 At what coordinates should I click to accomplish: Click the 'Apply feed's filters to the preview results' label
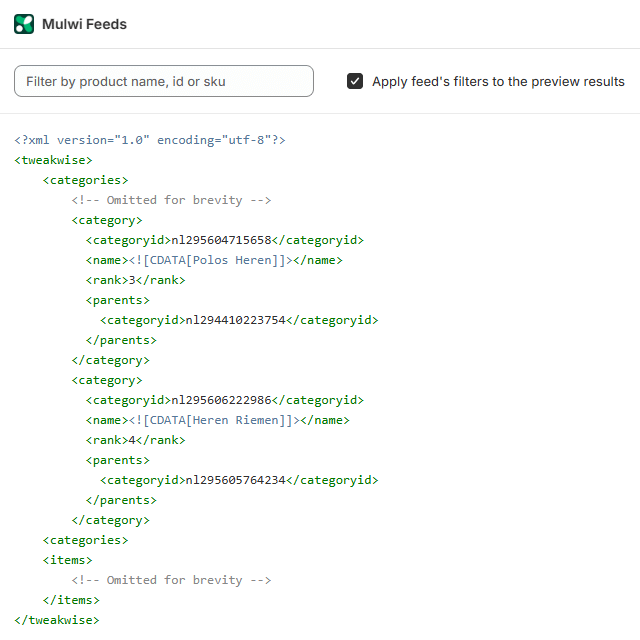(x=498, y=82)
